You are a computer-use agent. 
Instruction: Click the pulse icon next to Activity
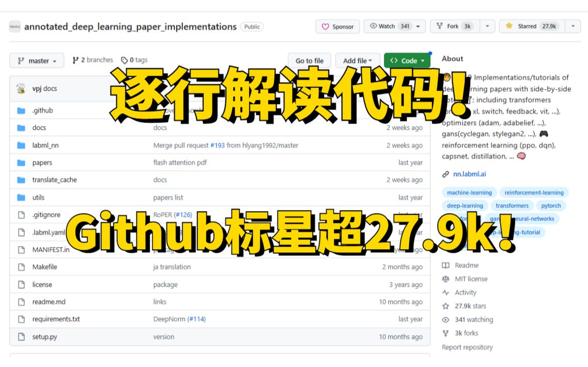pyautogui.click(x=446, y=292)
